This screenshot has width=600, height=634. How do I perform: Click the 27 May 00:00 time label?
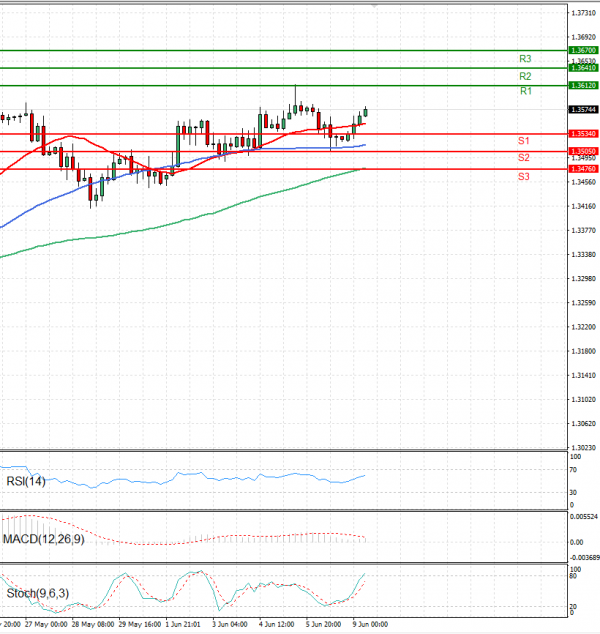tap(46, 624)
